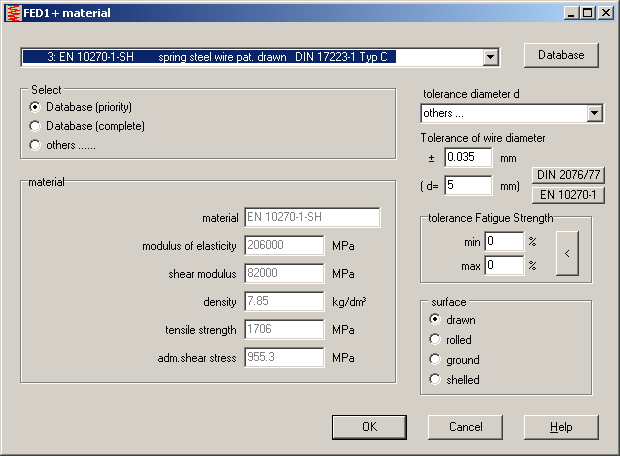Choose the ground surface option
Viewport: 620px width, 456px height.
pos(435,360)
